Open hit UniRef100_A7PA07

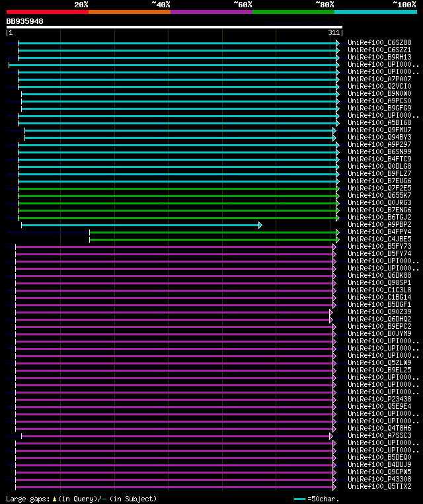[379, 79]
